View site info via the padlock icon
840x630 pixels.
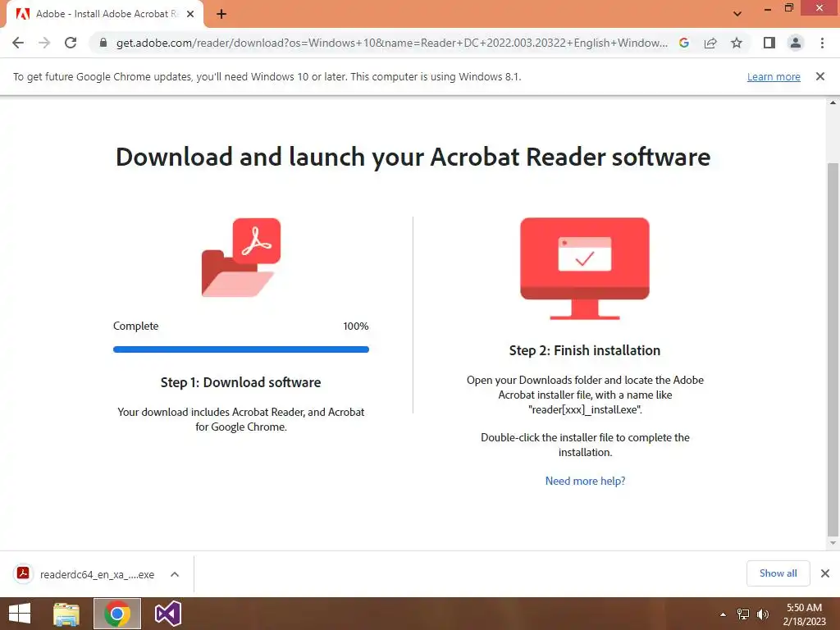tap(103, 43)
